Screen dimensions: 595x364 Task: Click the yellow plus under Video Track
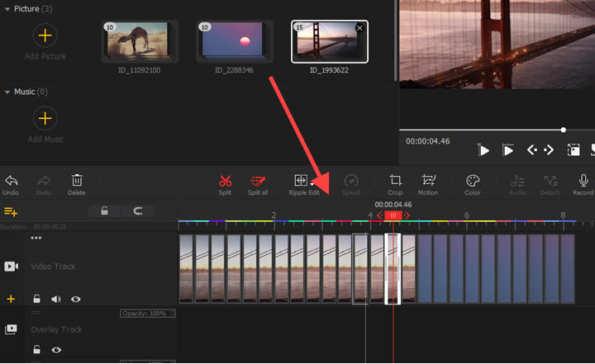point(11,299)
